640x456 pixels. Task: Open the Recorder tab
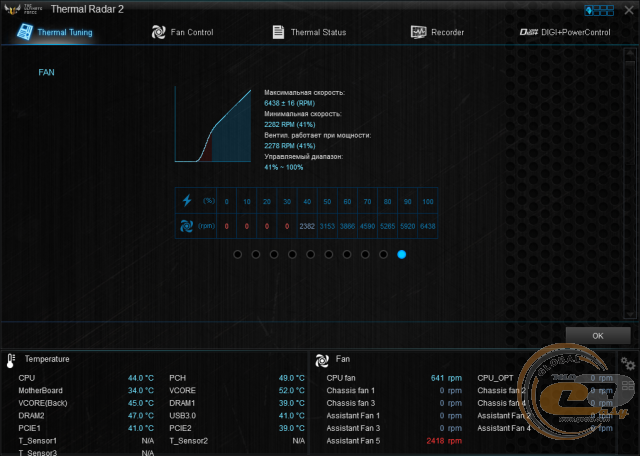(x=437, y=32)
